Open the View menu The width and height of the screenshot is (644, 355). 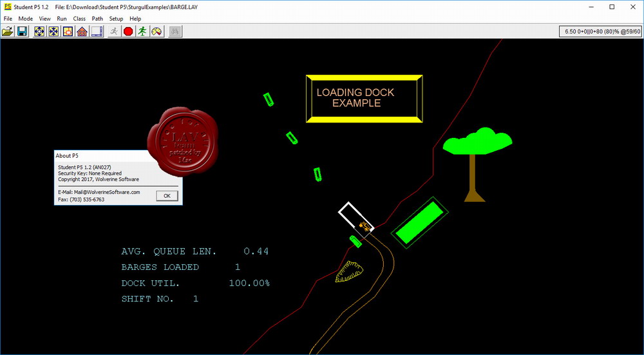(x=45, y=19)
